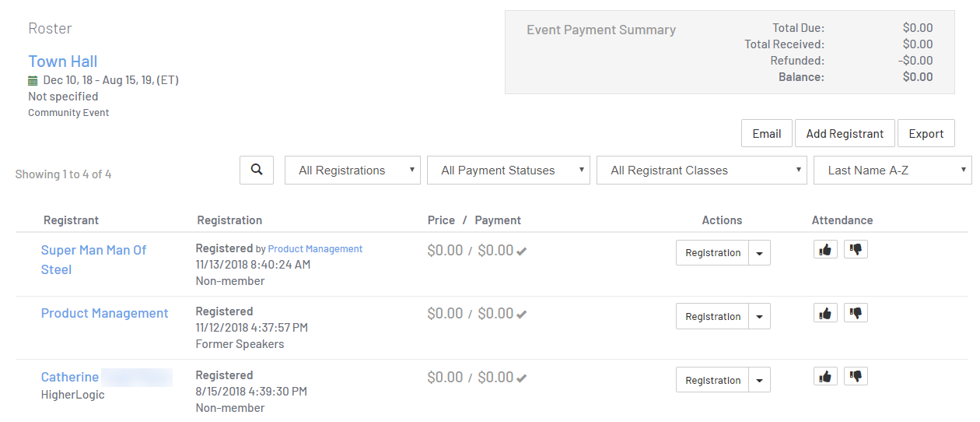Screen dimensions: 980x422
Task: Expand Registration caret for Catherine row
Action: (760, 381)
